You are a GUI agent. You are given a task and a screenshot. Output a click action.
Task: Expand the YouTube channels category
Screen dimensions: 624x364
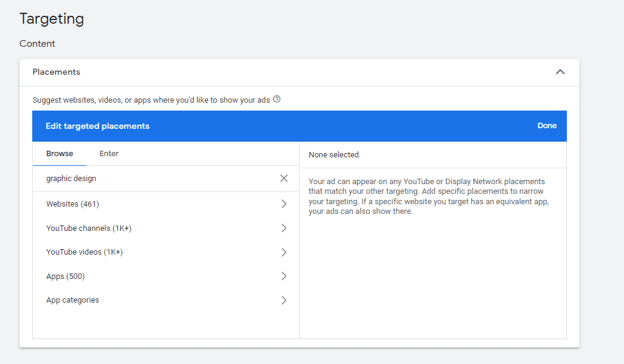pos(283,227)
